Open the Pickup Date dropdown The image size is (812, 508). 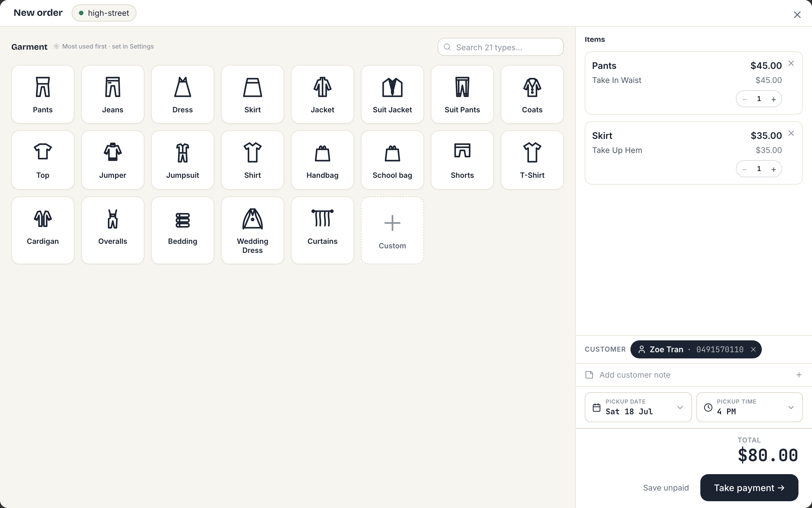pyautogui.click(x=638, y=407)
